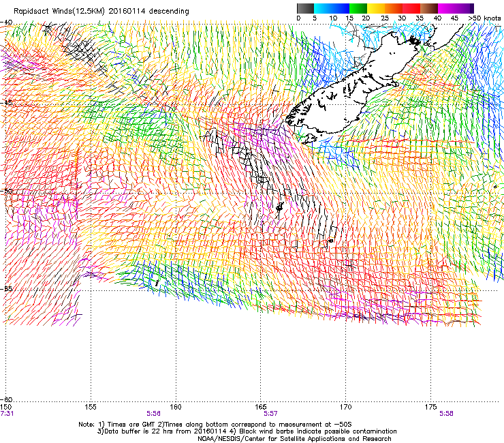Click the purple 40-50 knots legend swatch
Viewport: 504px width, 443px height.
click(456, 8)
